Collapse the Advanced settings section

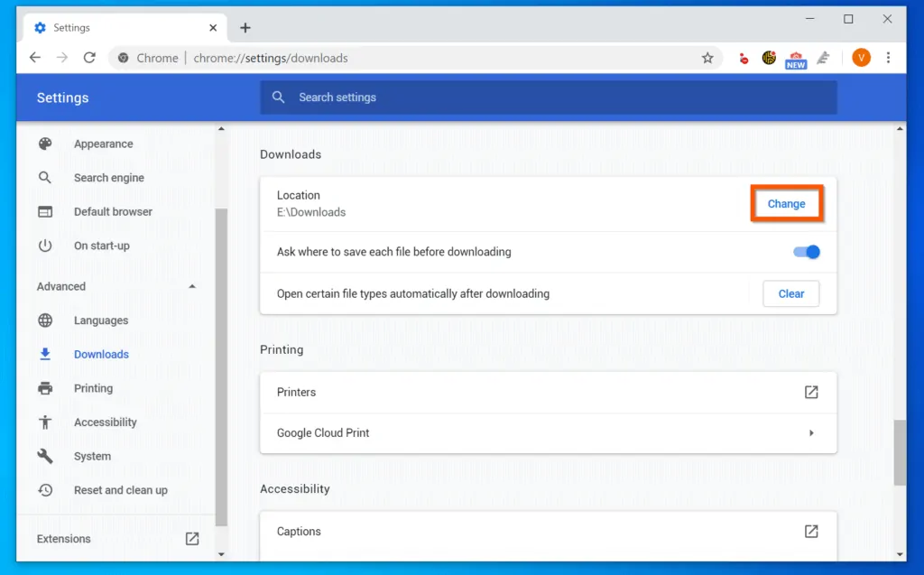[192, 286]
